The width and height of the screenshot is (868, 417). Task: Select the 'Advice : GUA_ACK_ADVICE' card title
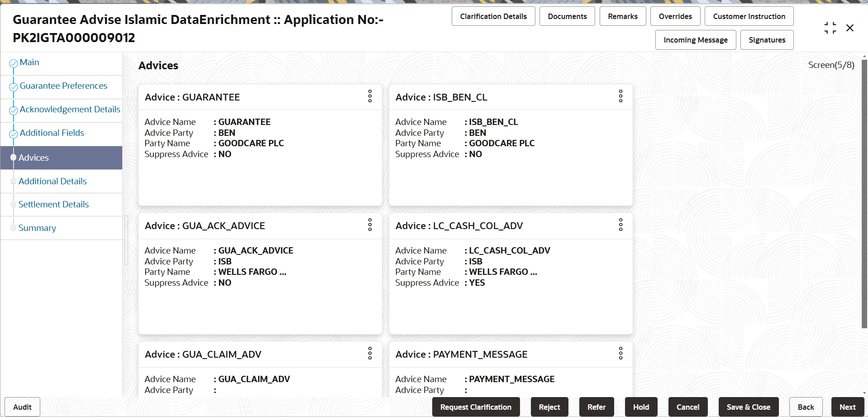pos(205,226)
